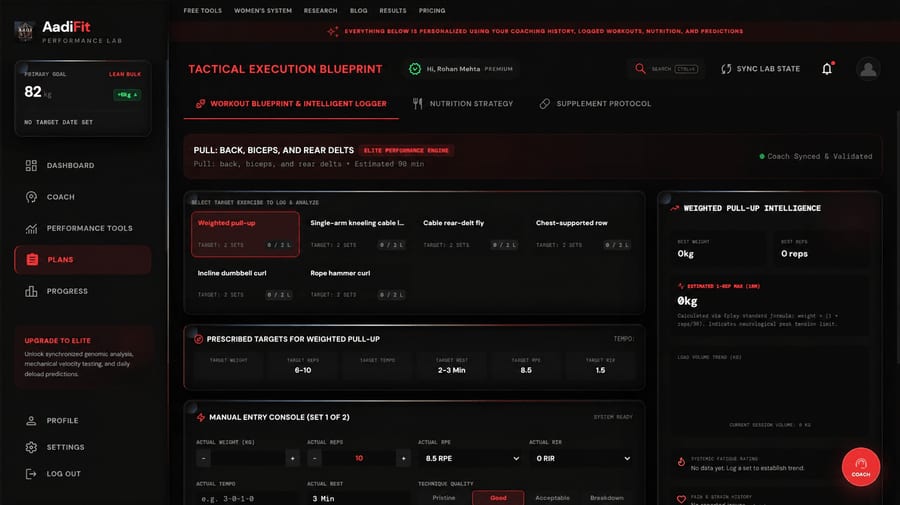Click the Sync Lab State label
Viewport: 900px width, 505px height.
(x=768, y=69)
